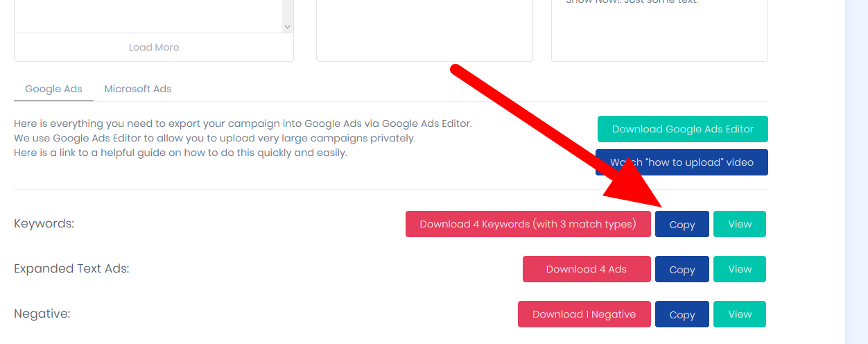Watch the how to upload video
The height and width of the screenshot is (344, 868).
point(682,162)
